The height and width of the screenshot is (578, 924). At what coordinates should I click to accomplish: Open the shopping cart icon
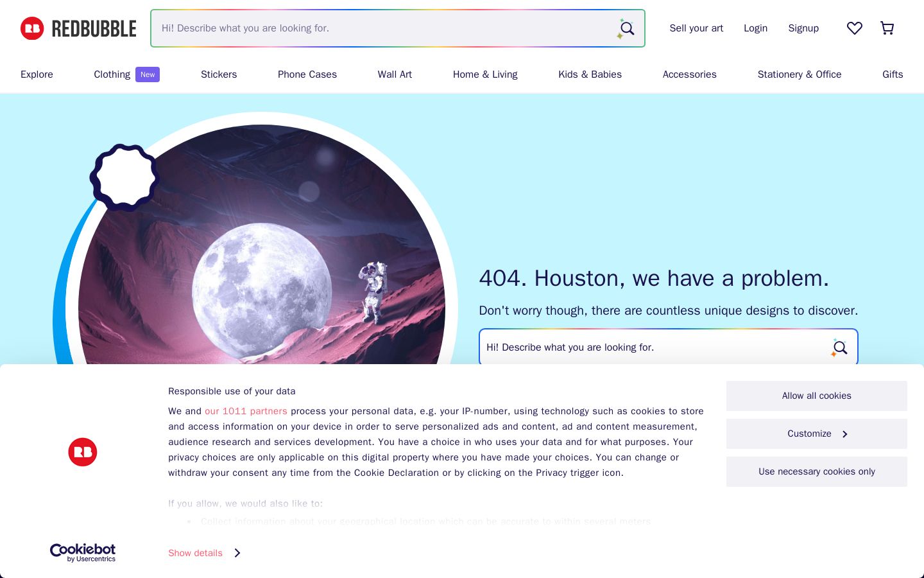coord(887,28)
